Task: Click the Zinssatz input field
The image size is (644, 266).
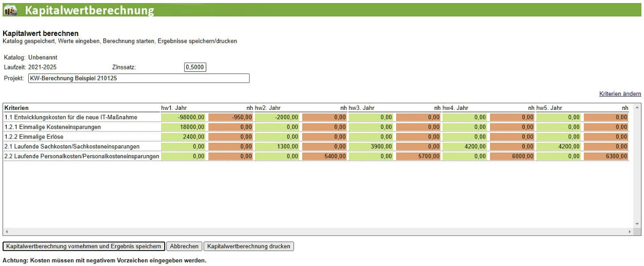Action: tap(195, 67)
